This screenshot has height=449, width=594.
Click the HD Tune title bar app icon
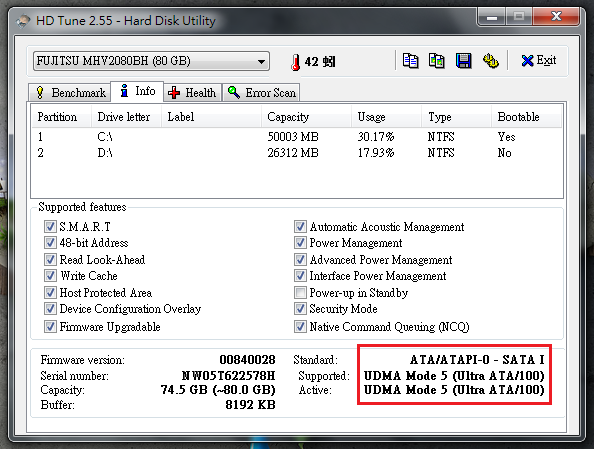pos(23,20)
